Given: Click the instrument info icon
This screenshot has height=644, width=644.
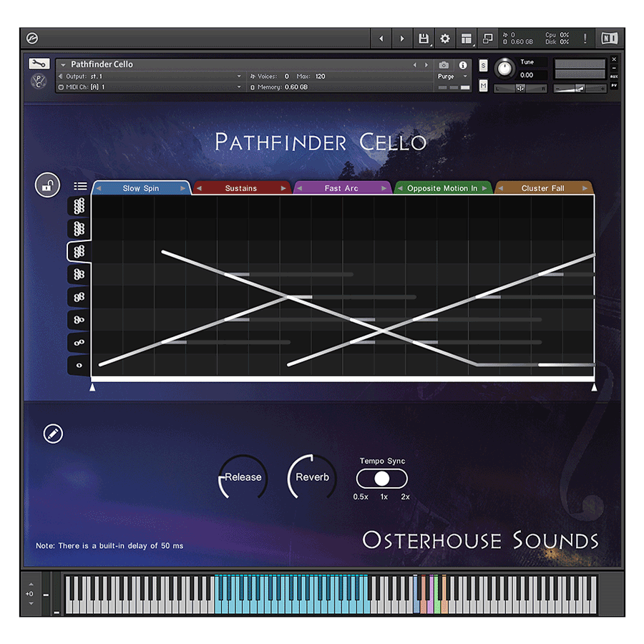Looking at the screenshot, I should 463,65.
